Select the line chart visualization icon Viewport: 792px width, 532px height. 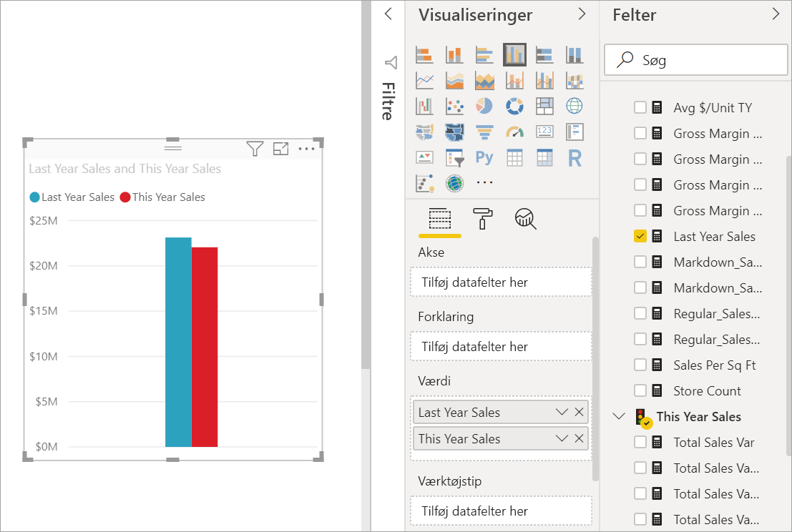pyautogui.click(x=424, y=80)
